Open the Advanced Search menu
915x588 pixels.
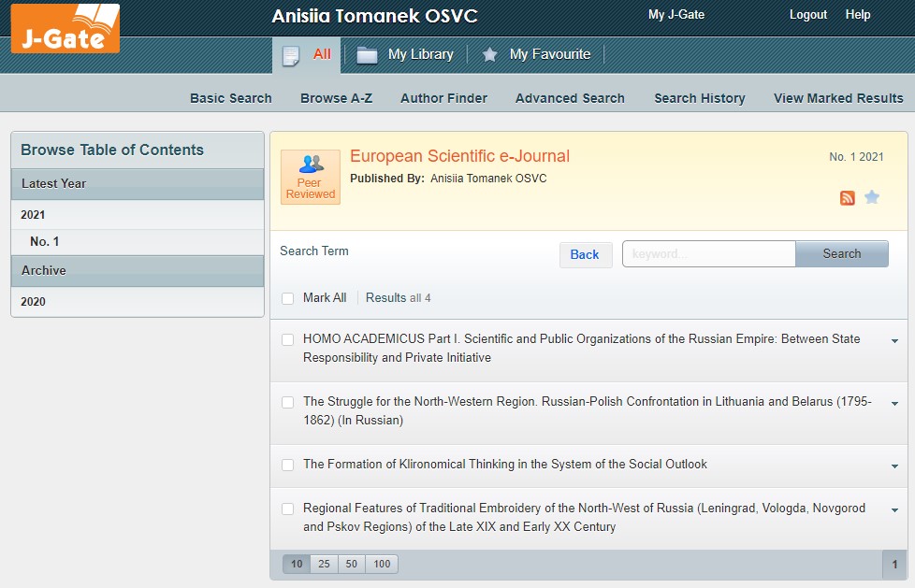(570, 98)
